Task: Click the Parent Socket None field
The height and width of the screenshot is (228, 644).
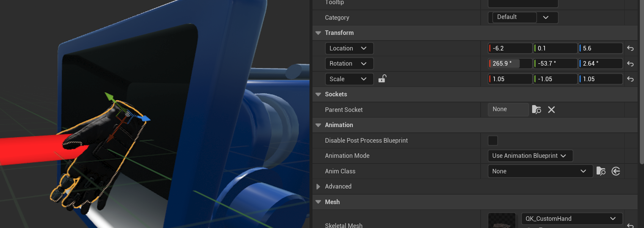Action: [x=508, y=109]
